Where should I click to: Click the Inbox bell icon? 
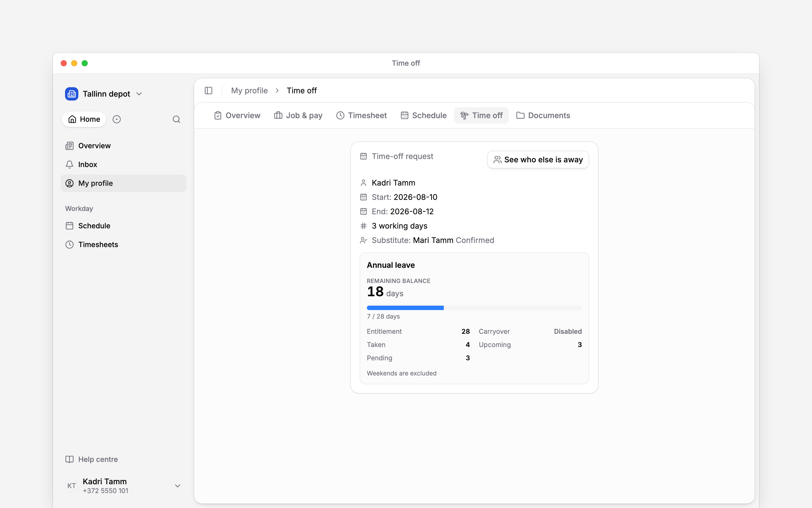click(70, 164)
